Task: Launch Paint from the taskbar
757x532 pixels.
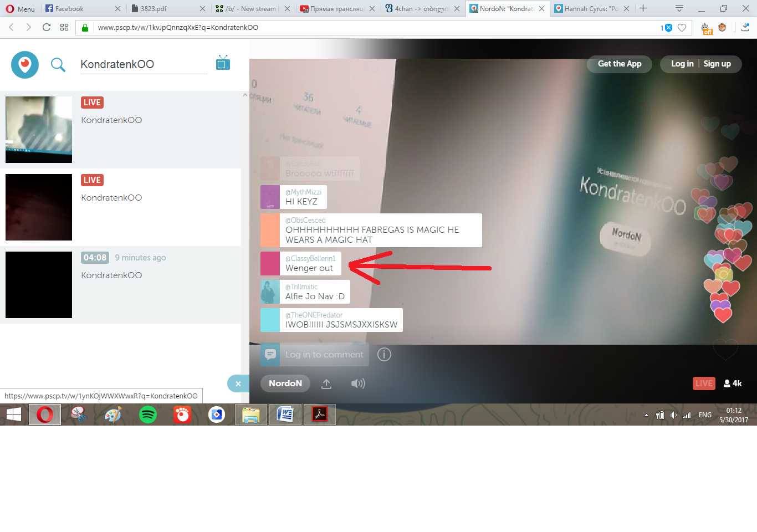Action: [x=114, y=415]
